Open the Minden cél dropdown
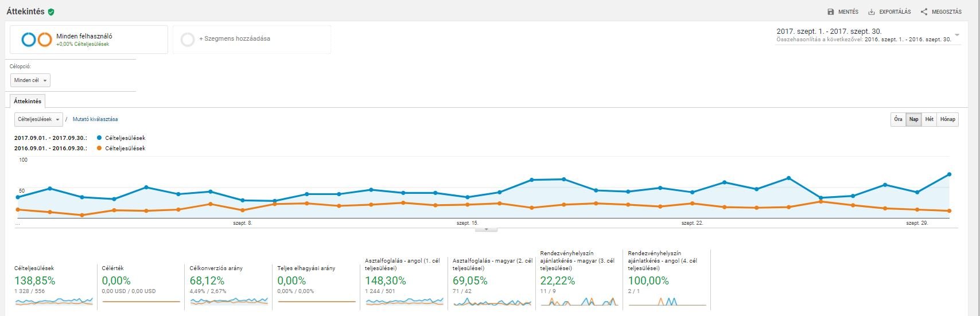 coord(30,80)
